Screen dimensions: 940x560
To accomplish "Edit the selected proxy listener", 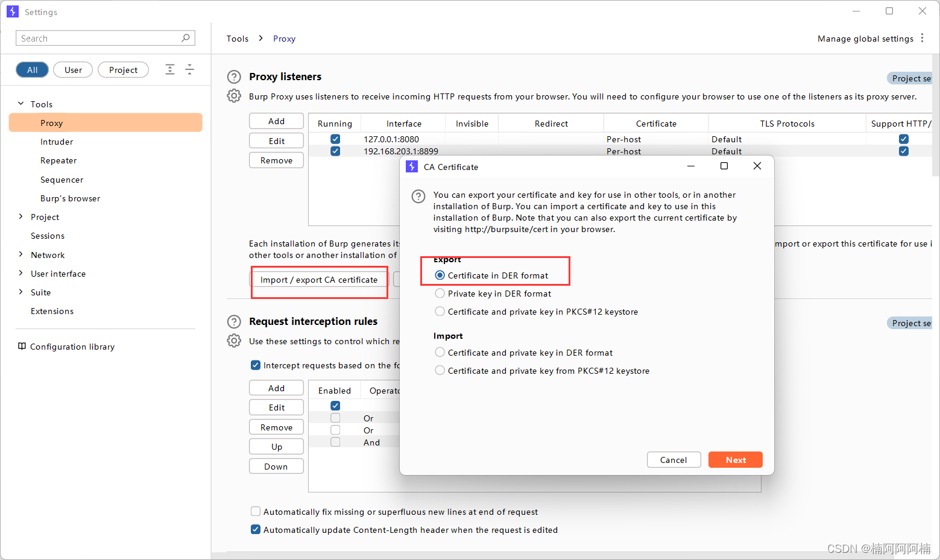I will pyautogui.click(x=276, y=140).
